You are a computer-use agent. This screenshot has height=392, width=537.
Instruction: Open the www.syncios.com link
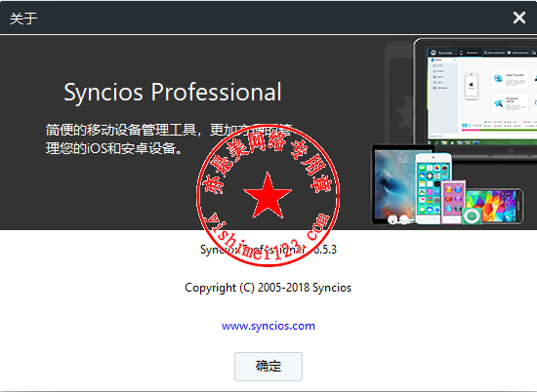[268, 326]
